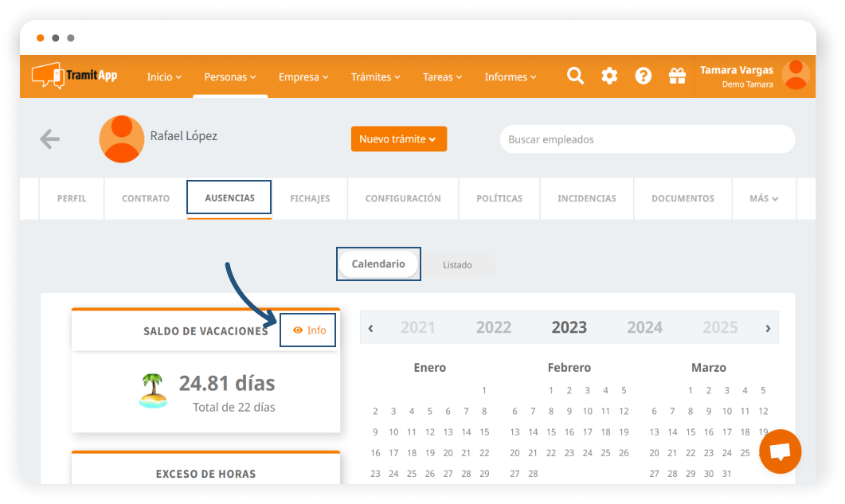Click the help question mark icon
Screen dimensions: 845x504
coord(644,76)
